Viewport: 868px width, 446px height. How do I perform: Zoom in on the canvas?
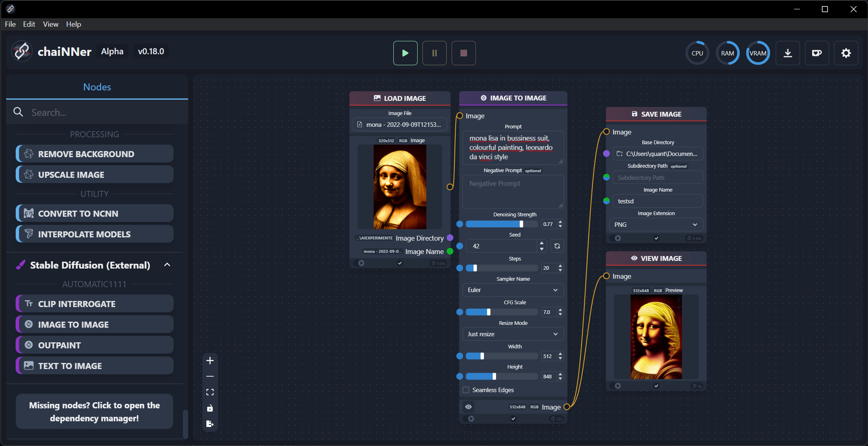210,361
